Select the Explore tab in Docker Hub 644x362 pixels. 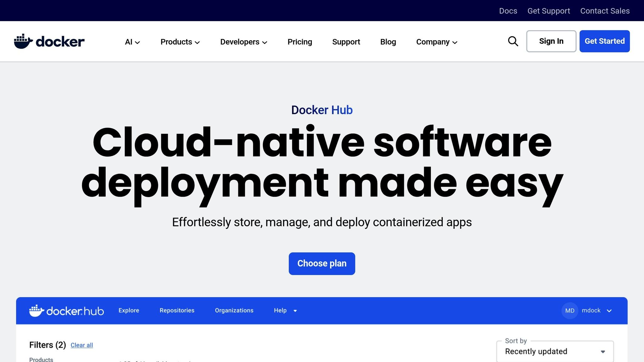[x=129, y=310]
